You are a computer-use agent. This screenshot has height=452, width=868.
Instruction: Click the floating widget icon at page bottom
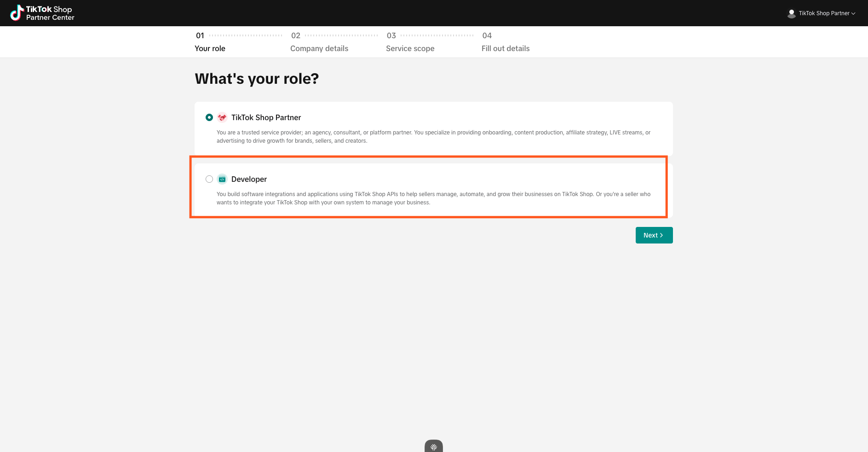coord(433,446)
